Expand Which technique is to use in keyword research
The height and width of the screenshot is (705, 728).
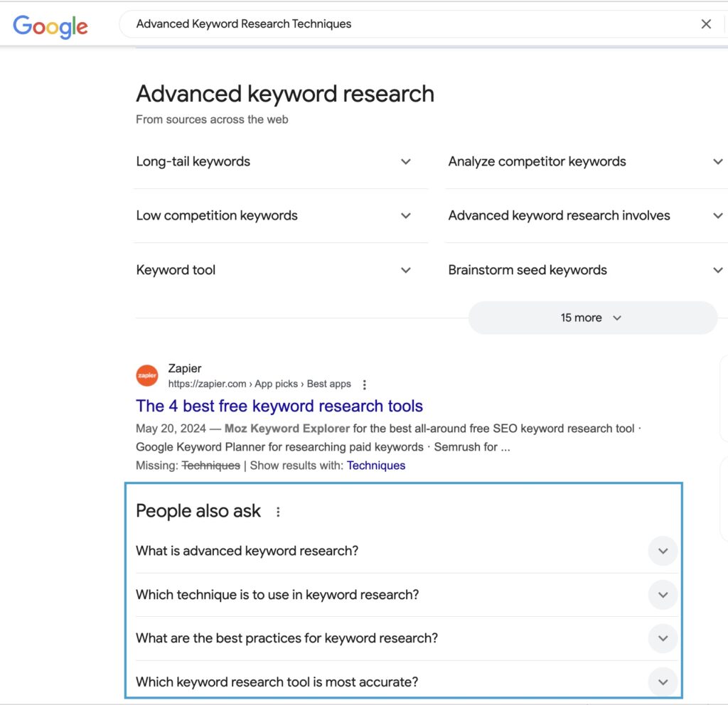[662, 595]
